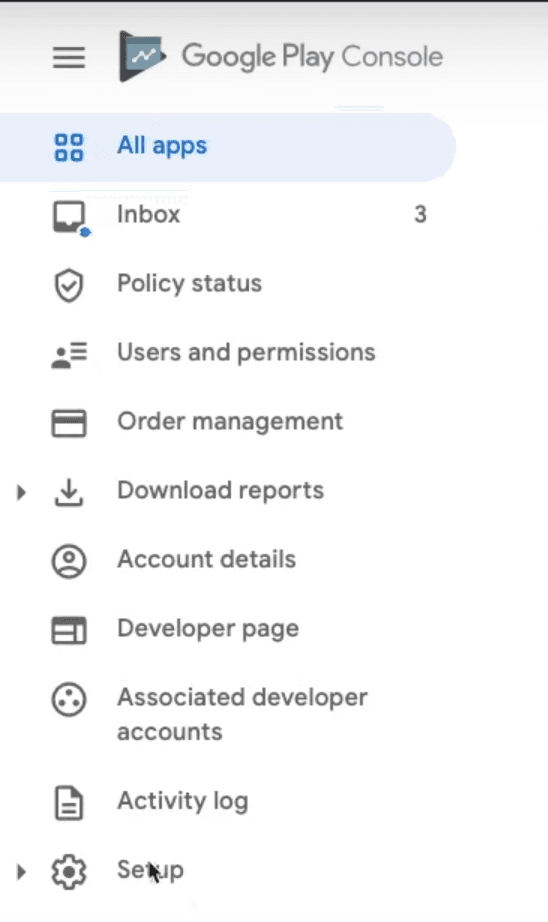Click the Google Play Console logo icon
Viewport: 548px width, 922px height.
(x=142, y=56)
